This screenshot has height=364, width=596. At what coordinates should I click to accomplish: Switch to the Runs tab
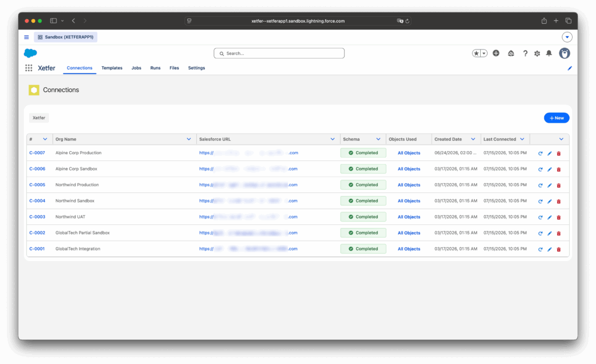pyautogui.click(x=155, y=68)
